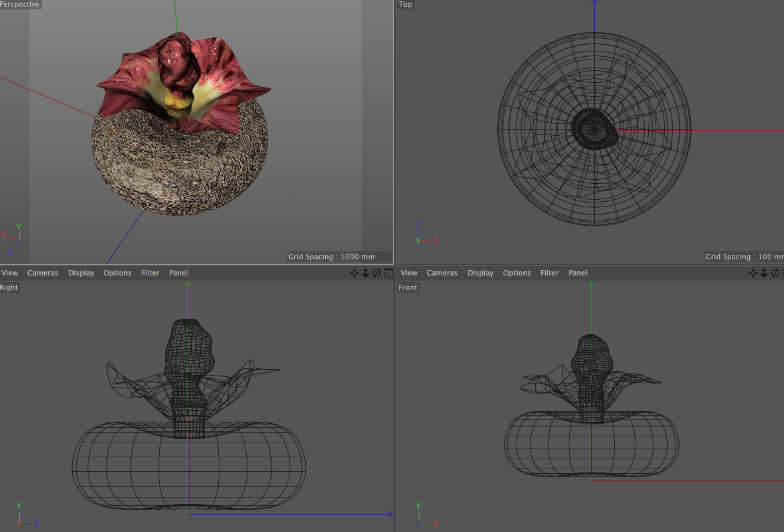Viewport: 784px width, 532px height.
Task: Open the Cameras menu in the Front viewport
Action: (442, 273)
